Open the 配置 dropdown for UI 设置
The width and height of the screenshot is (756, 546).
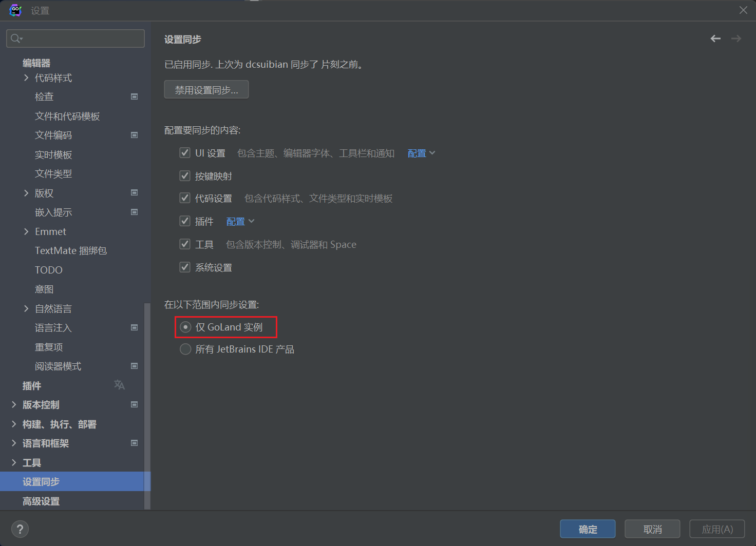(421, 153)
